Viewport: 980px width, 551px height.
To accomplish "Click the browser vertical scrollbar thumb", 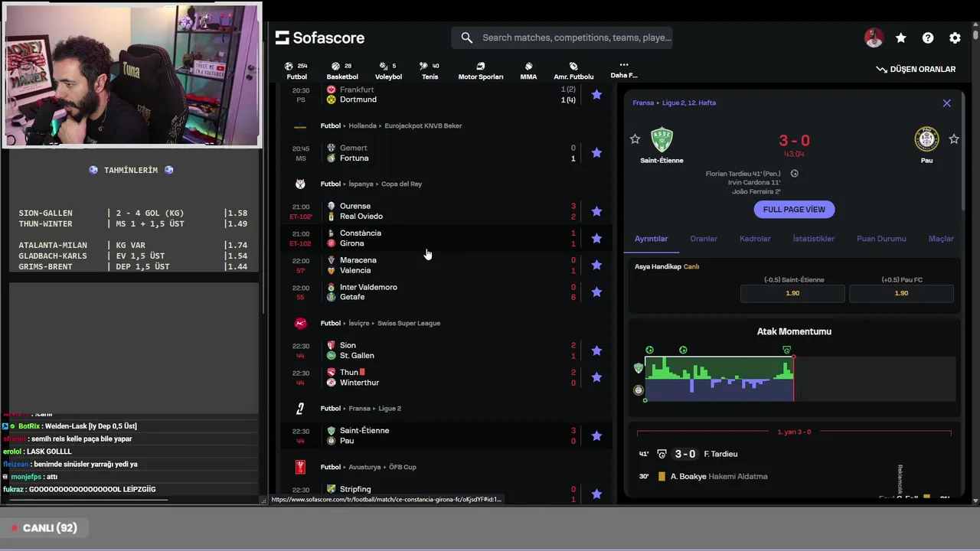I will tap(975, 35).
